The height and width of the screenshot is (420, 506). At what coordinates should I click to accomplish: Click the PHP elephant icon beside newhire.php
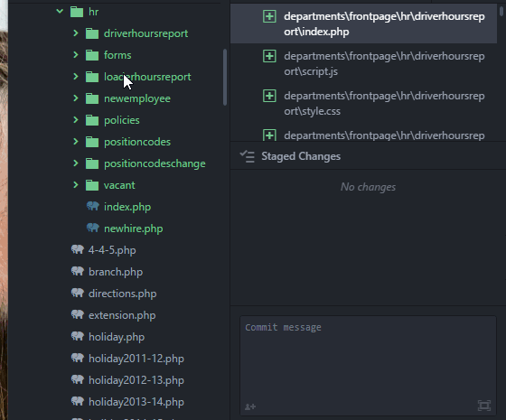point(93,228)
